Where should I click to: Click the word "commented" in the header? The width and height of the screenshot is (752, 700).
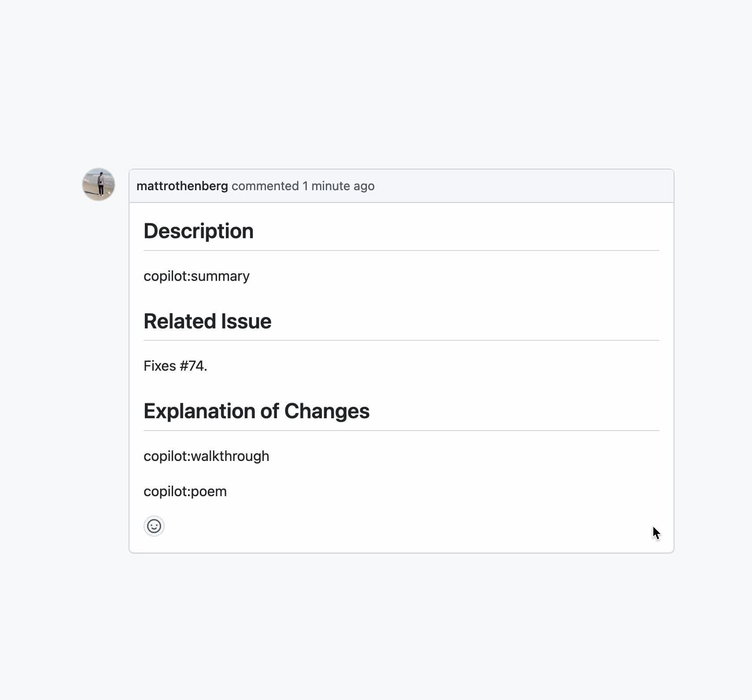[265, 186]
